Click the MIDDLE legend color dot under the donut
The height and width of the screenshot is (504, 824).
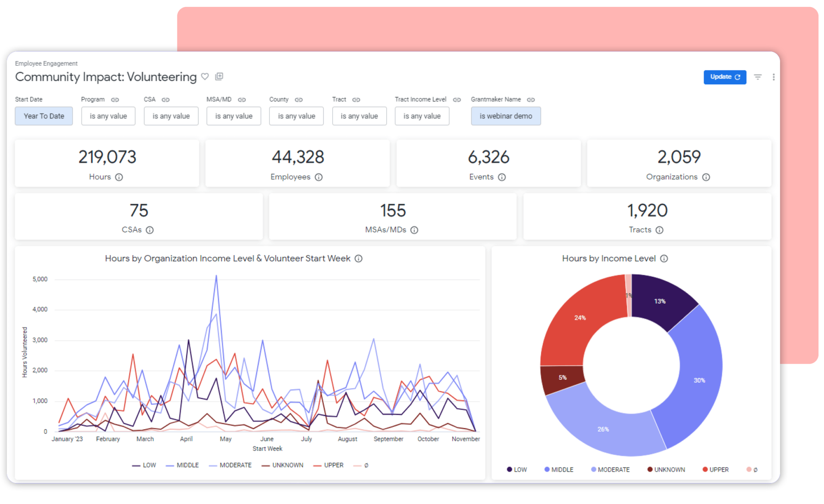[547, 469]
